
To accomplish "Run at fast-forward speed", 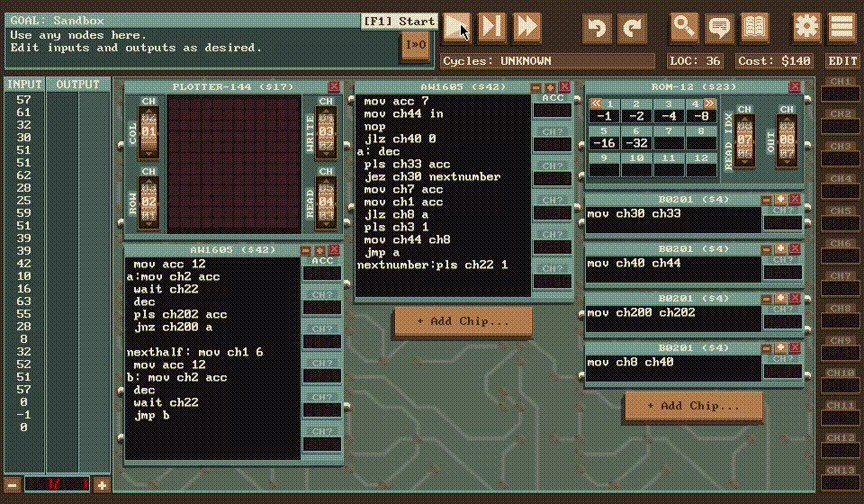I will pyautogui.click(x=527, y=26).
